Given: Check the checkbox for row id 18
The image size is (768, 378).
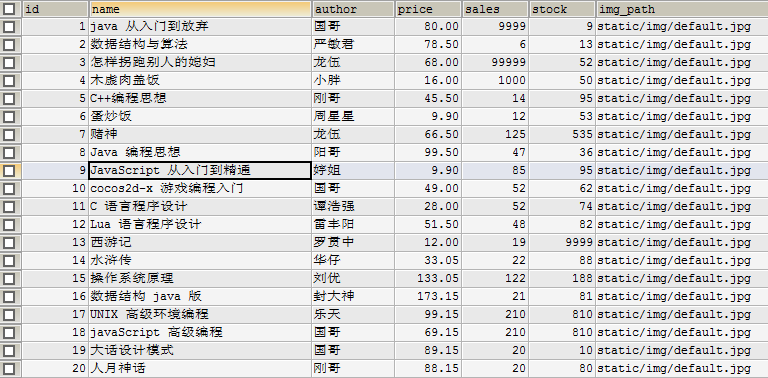Looking at the screenshot, I should [x=9, y=332].
